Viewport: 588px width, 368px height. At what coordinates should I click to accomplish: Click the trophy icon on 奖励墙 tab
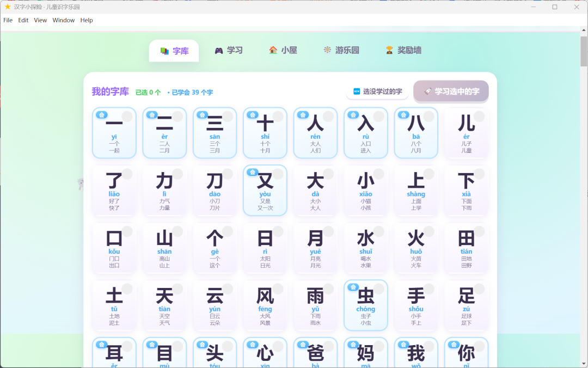pos(389,50)
